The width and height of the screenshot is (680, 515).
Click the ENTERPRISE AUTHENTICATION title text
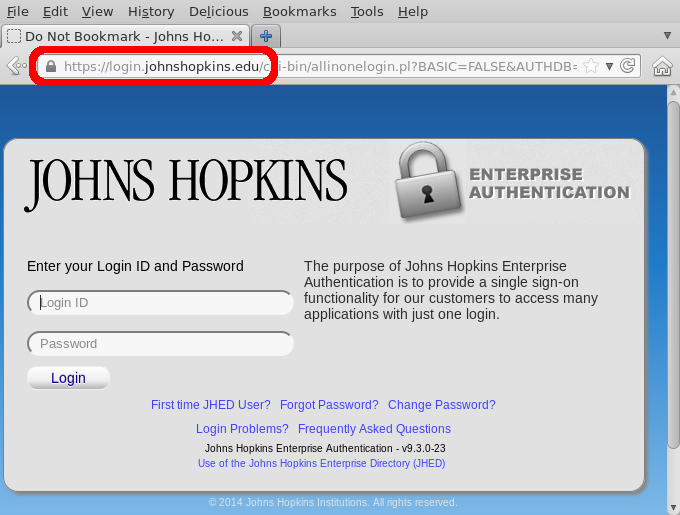pyautogui.click(x=549, y=183)
